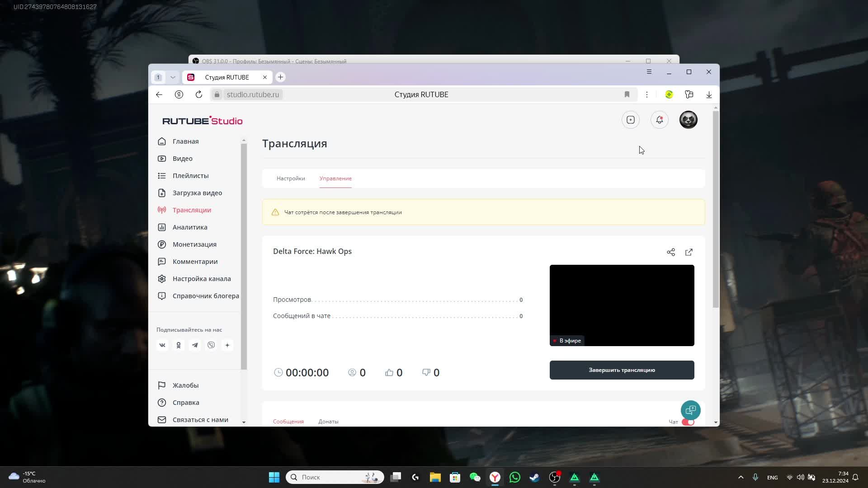
Task: Expand the tab group dropdown chevron
Action: tap(173, 77)
